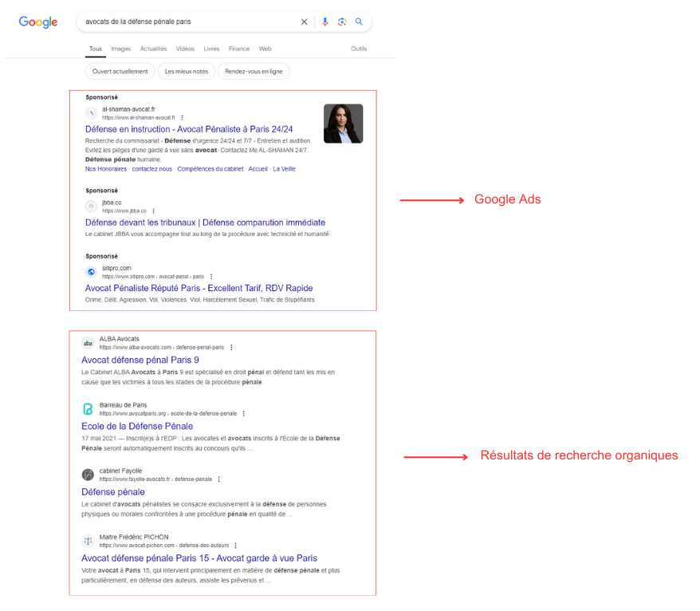Screen dimensions: 700x611
Task: Select the Tous tab
Action: click(96, 49)
